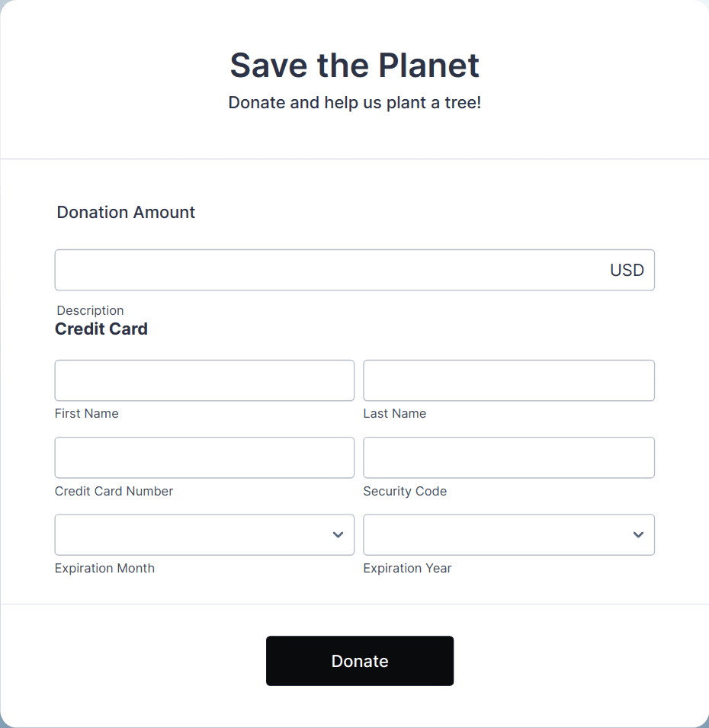Screen dimensions: 709x728
Task: Click the Security Code field label
Action: click(x=405, y=491)
